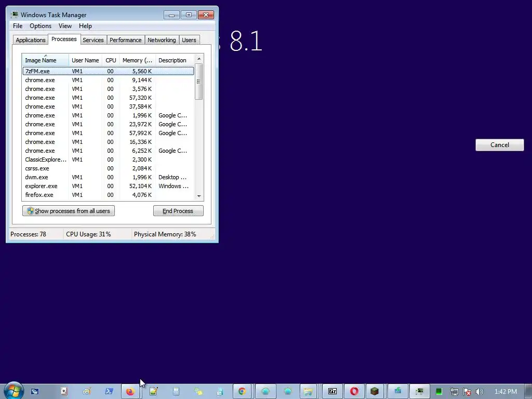The width and height of the screenshot is (532, 399).
Task: Open Sticky Notes from the taskbar
Action: (198, 392)
